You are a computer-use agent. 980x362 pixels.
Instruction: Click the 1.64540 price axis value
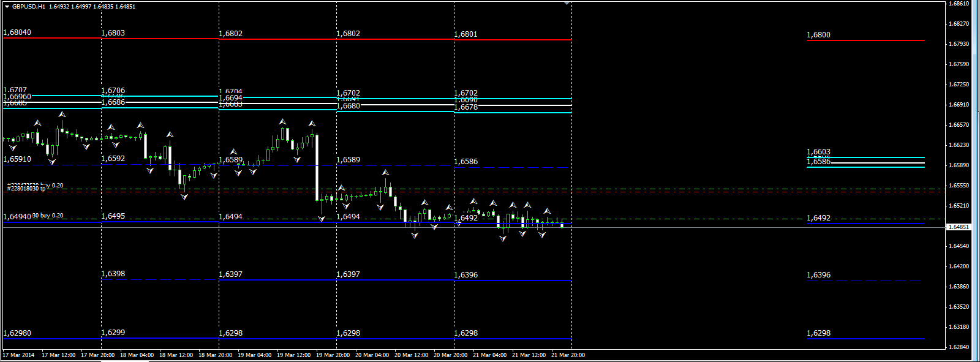pos(959,246)
